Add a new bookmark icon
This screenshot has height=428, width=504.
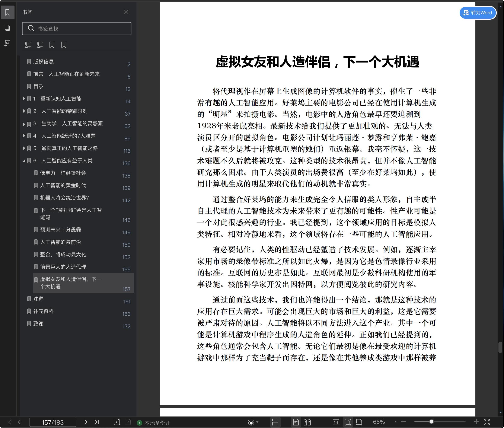[52, 45]
